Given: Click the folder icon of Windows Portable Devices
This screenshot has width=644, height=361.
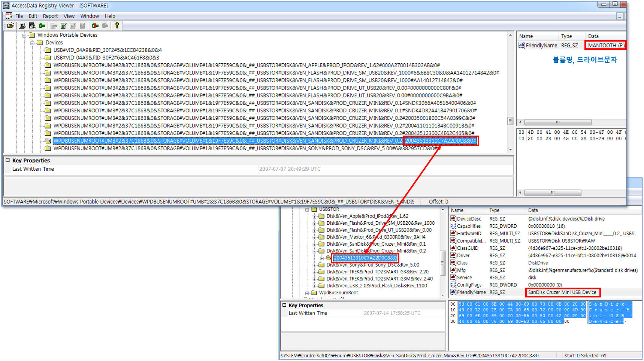Looking at the screenshot, I should coord(32,35).
